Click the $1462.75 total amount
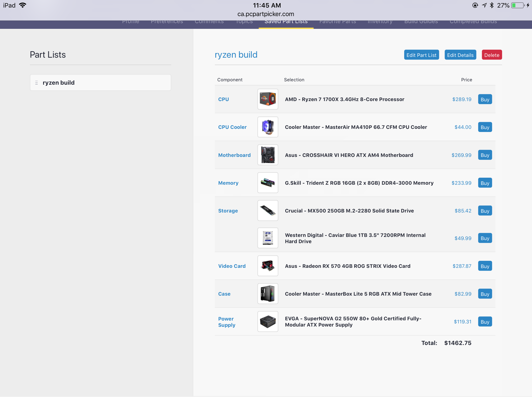 pyautogui.click(x=458, y=343)
